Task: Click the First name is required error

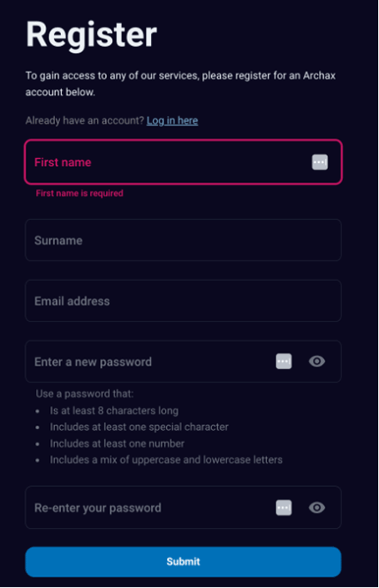Action: (x=79, y=193)
